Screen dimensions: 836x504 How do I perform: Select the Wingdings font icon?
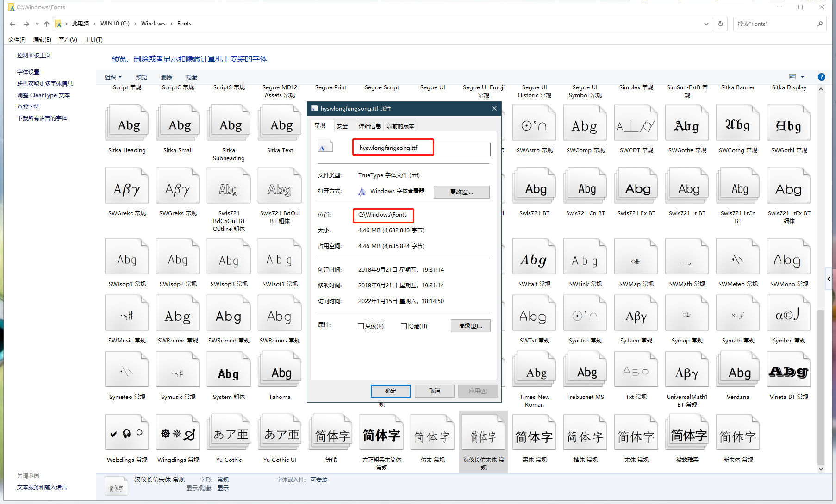[x=178, y=432]
